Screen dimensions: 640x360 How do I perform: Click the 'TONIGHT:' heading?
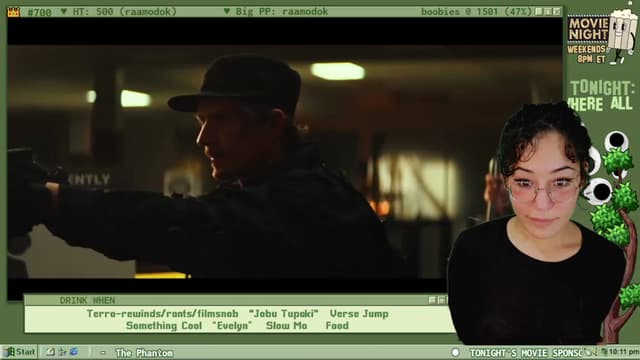coord(602,88)
